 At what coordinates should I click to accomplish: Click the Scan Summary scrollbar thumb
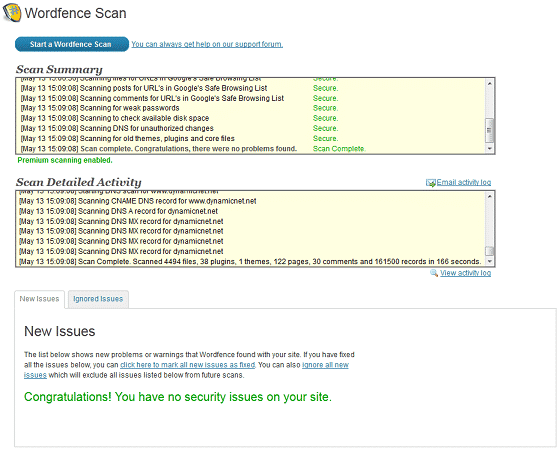click(490, 130)
